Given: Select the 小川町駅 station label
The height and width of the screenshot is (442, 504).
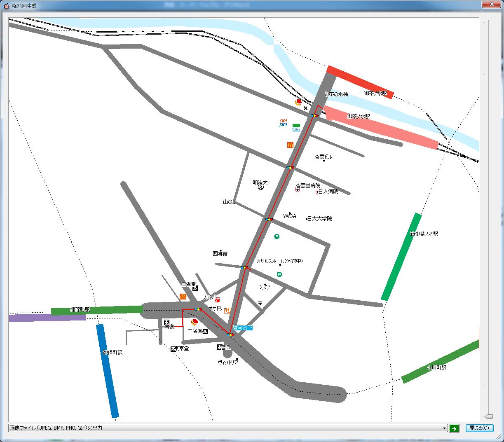Looking at the screenshot, I should tap(436, 367).
